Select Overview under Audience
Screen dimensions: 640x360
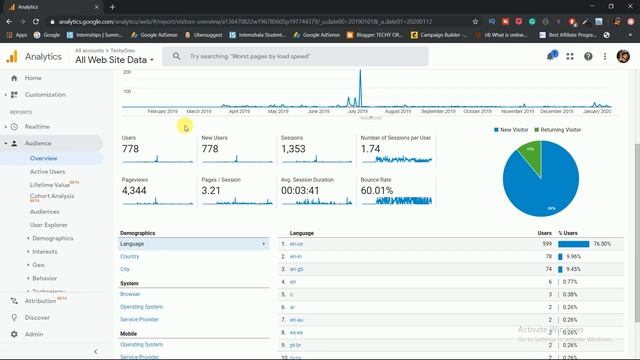pyautogui.click(x=43, y=158)
